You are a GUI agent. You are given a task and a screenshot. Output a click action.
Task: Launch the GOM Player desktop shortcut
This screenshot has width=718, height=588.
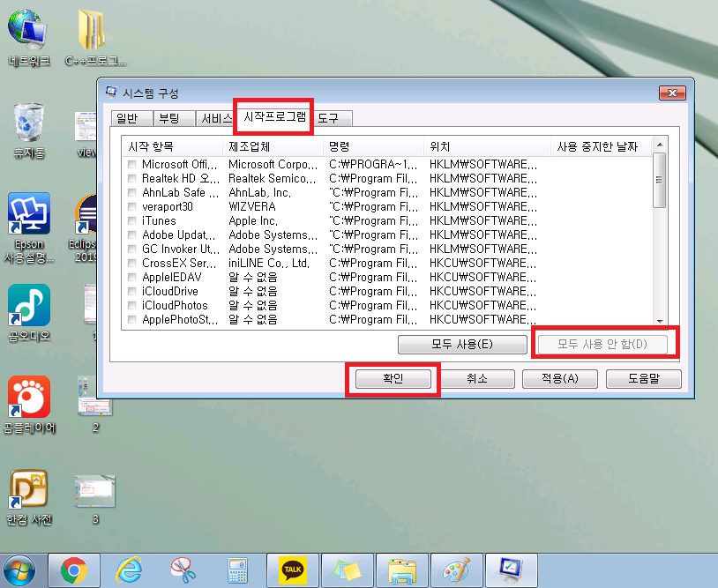click(x=29, y=405)
